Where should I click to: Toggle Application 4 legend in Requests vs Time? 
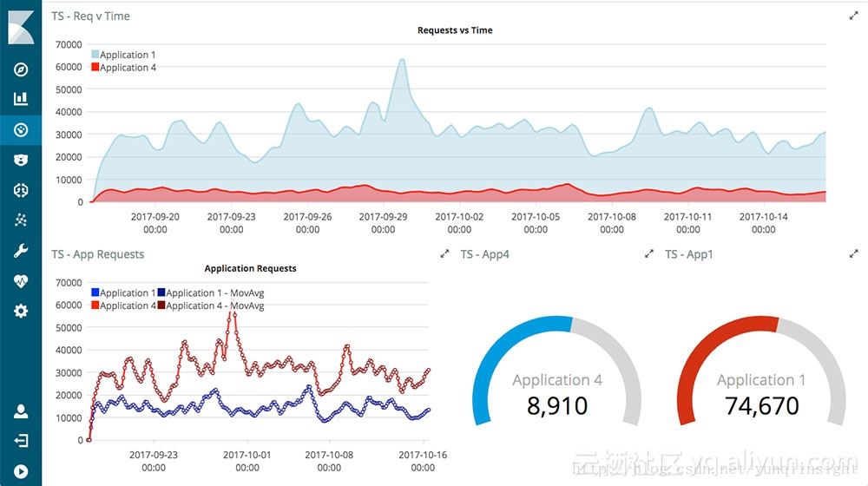[123, 67]
